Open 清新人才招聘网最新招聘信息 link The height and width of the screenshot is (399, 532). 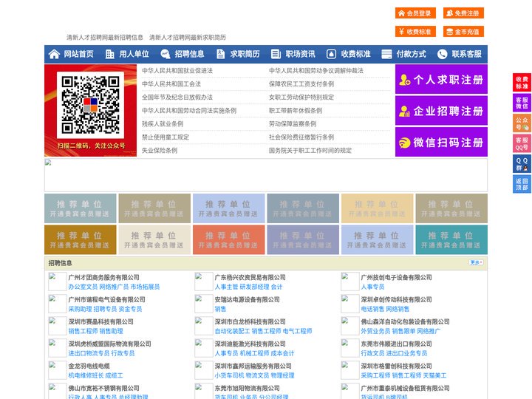[x=104, y=38]
